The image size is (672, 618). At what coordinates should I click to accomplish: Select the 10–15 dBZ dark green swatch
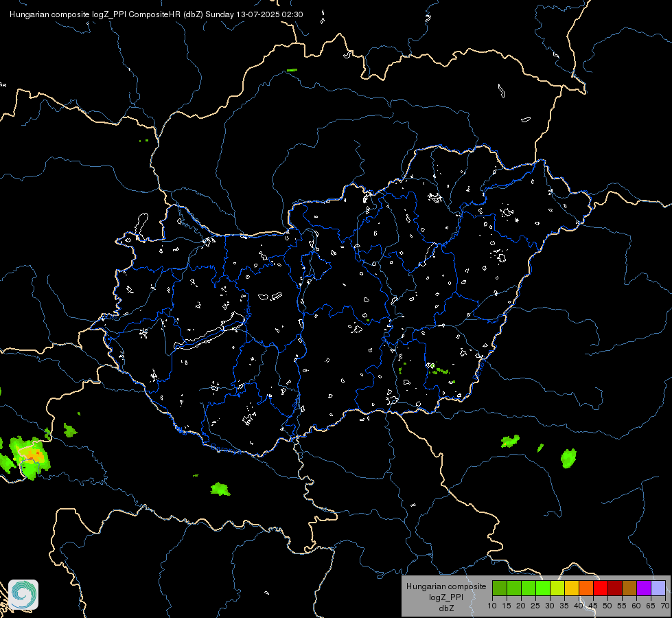point(499,588)
